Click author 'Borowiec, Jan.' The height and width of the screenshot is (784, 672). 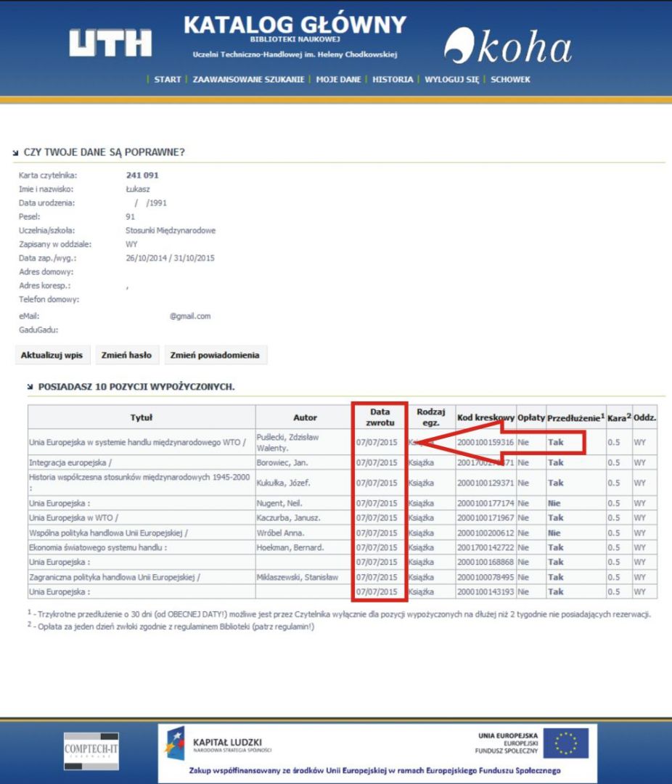[x=282, y=462]
